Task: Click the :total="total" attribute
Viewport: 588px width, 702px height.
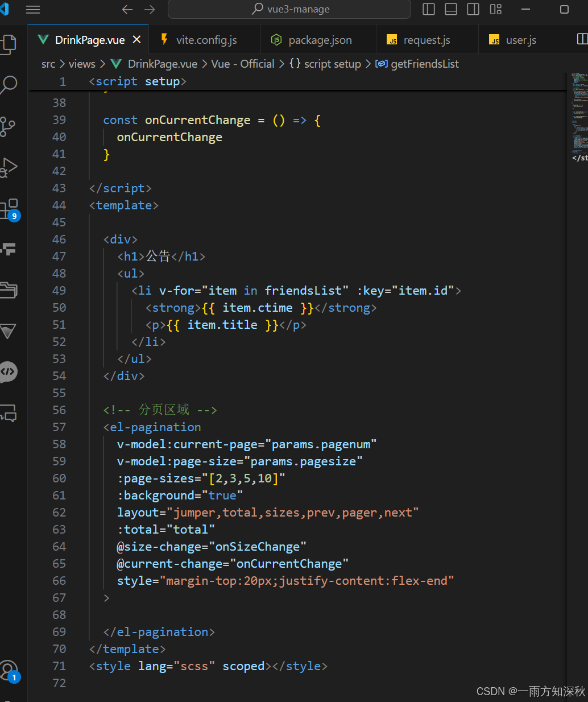Action: (166, 530)
